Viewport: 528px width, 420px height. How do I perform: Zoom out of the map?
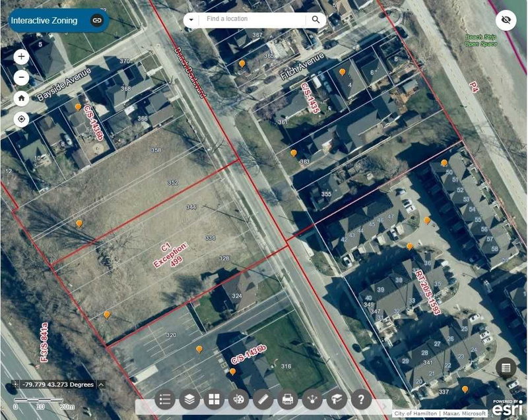point(21,77)
